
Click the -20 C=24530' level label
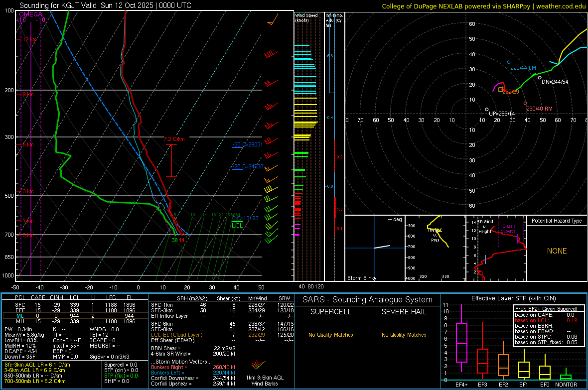248,166
